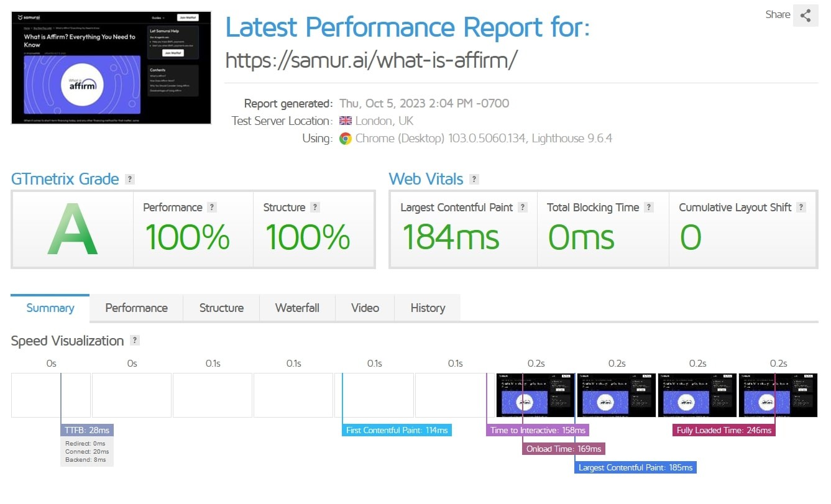This screenshot has height=504, width=831.
Task: Click the "Connect: 20ms" detail
Action: tap(87, 452)
